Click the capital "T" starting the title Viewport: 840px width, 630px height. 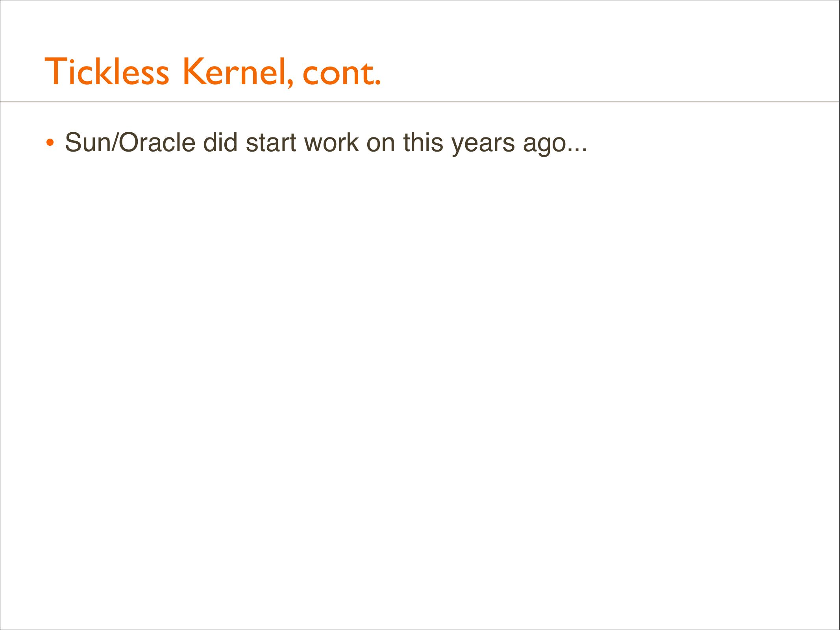point(54,72)
